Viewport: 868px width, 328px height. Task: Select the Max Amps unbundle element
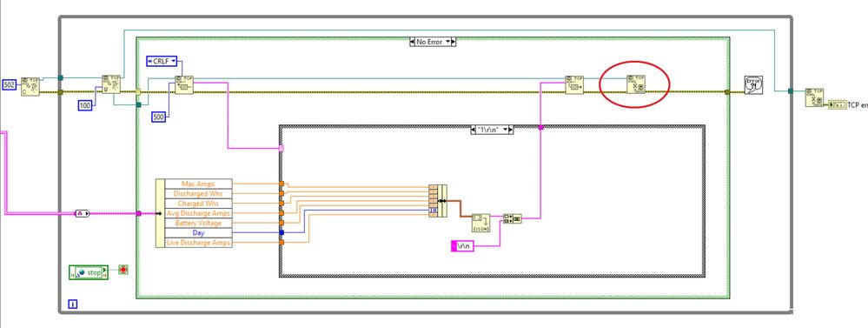coord(198,184)
